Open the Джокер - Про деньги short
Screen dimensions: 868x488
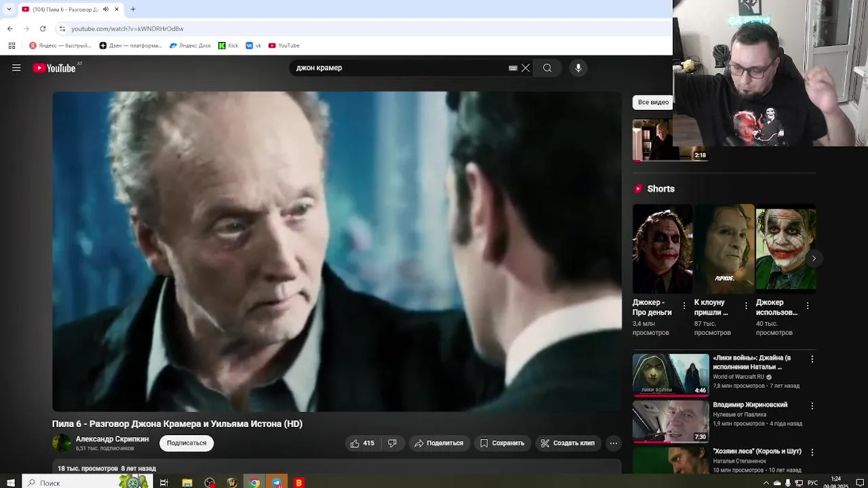[663, 249]
